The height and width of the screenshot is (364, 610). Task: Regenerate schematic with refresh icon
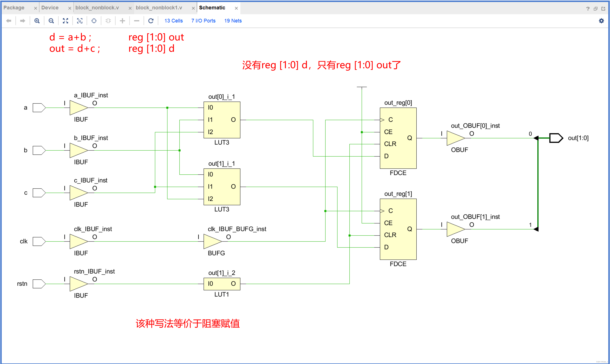pos(151,21)
